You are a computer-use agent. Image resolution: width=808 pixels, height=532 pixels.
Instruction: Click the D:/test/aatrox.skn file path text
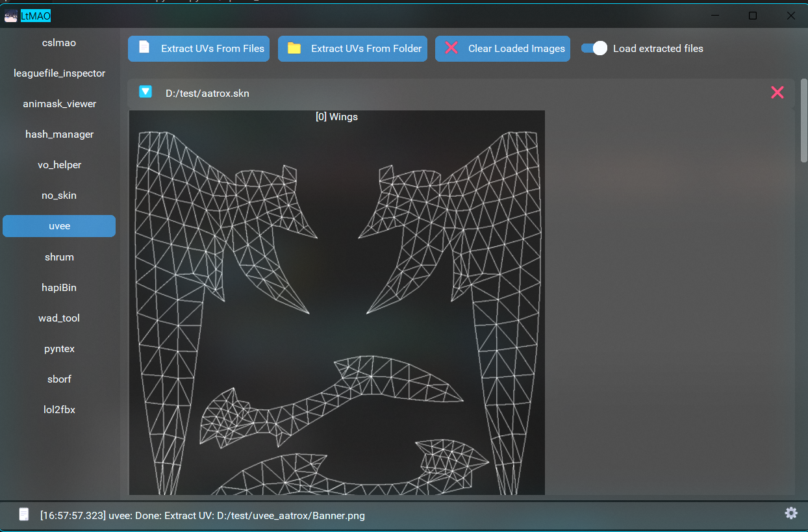coord(207,94)
